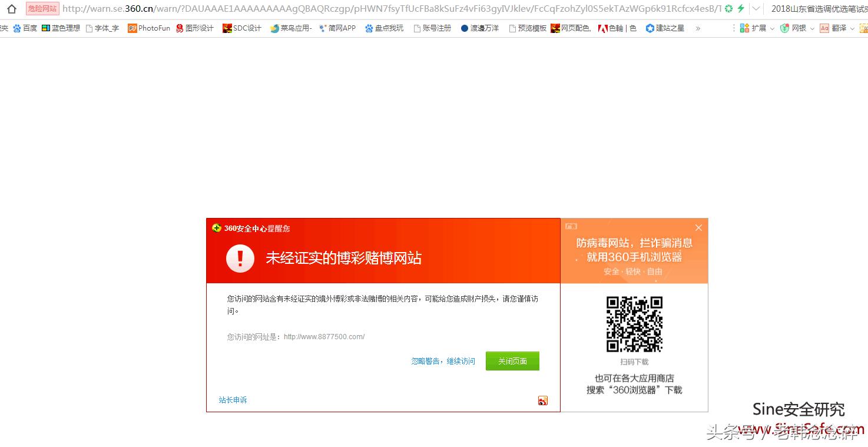The height and width of the screenshot is (447, 868).
Task: Open the SDC设计 bookmark
Action: point(241,28)
